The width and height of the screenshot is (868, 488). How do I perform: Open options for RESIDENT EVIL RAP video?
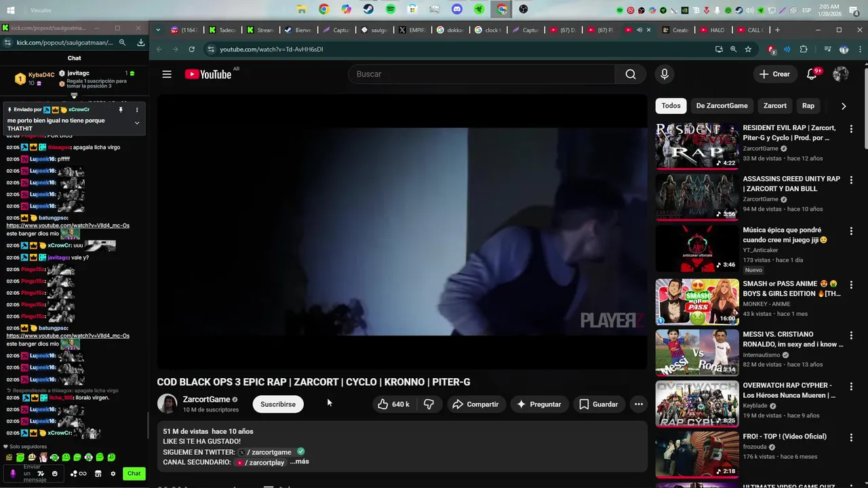pyautogui.click(x=852, y=129)
